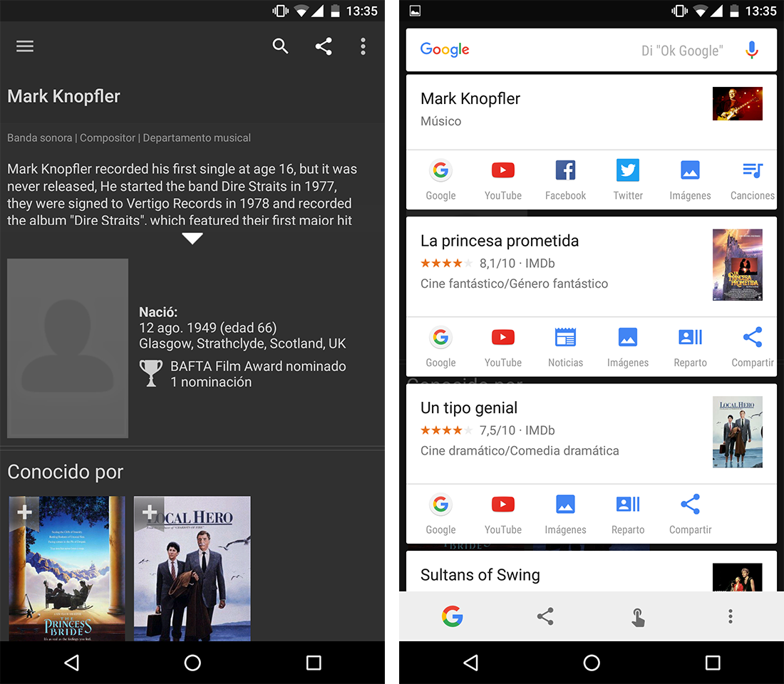This screenshot has width=784, height=684.
Task: Tap Un tipo genial Local Hero thumbnail
Action: (x=738, y=432)
